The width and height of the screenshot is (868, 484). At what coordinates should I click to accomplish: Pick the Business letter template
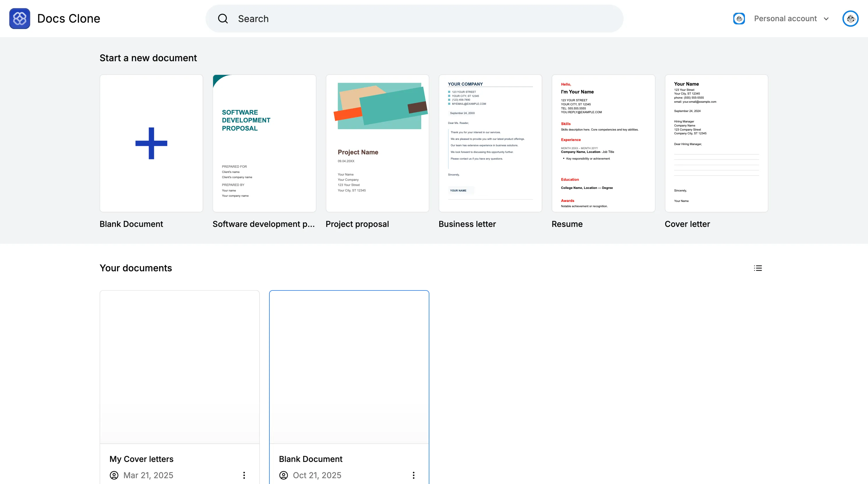pos(490,143)
